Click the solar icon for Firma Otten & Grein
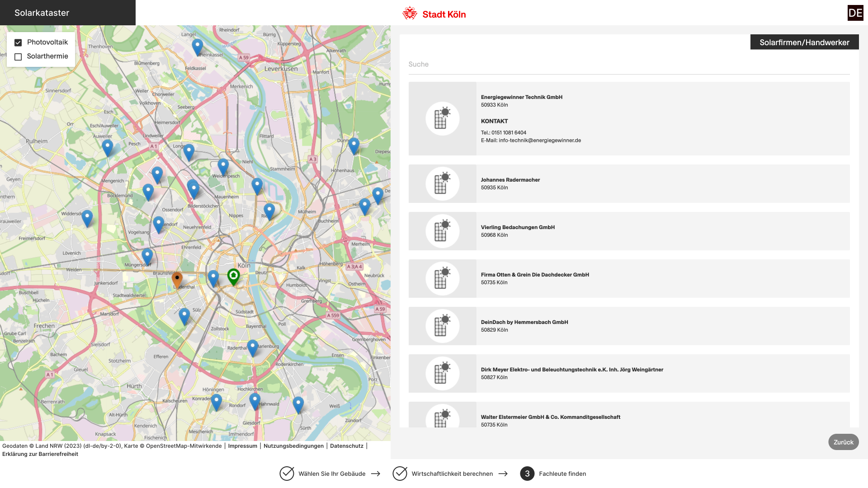Image resolution: width=868 pixels, height=488 pixels. pos(442,278)
